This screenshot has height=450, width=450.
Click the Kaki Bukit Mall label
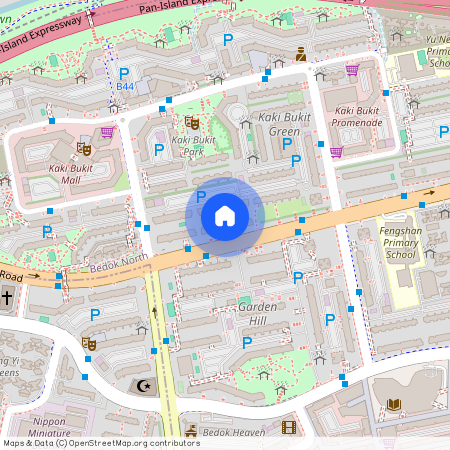pyautogui.click(x=71, y=174)
